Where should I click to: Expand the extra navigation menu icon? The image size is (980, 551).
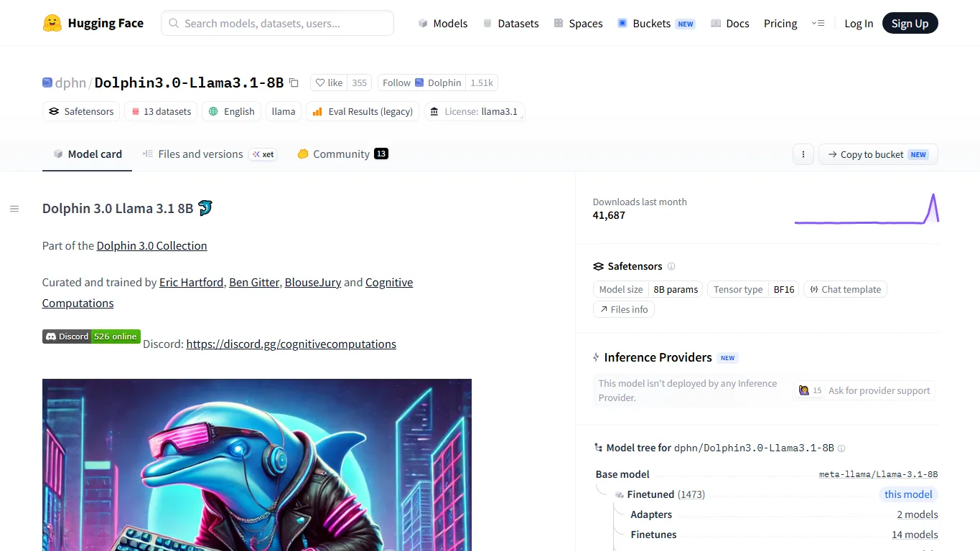[x=818, y=24]
